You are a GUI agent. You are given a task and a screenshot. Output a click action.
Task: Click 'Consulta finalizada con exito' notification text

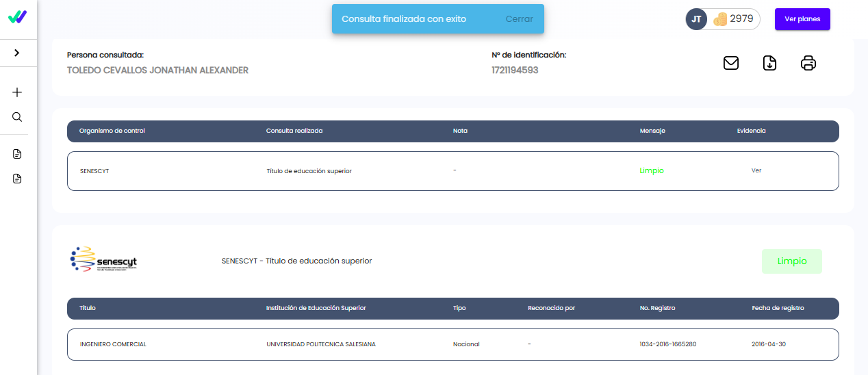click(x=404, y=19)
